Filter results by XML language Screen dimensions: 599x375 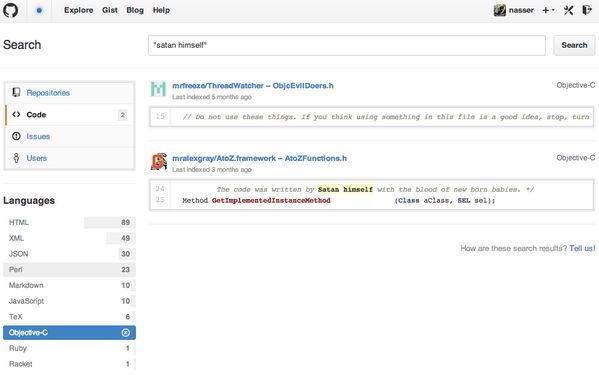[70, 238]
